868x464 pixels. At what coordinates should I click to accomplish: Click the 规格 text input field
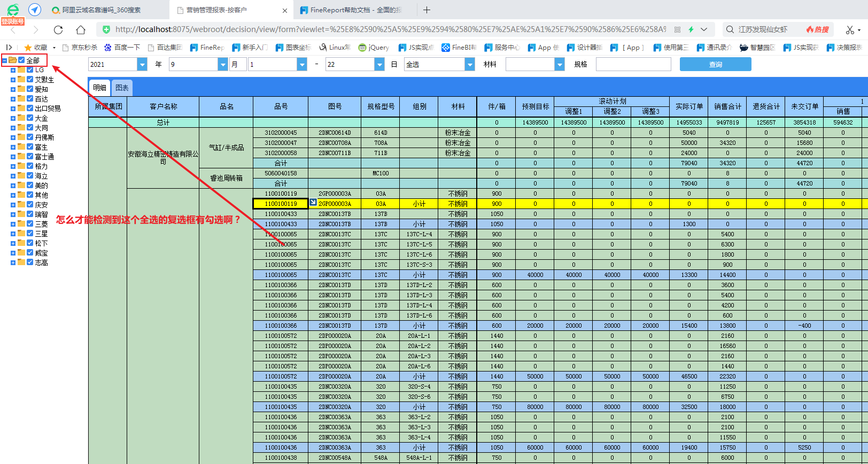(x=633, y=64)
